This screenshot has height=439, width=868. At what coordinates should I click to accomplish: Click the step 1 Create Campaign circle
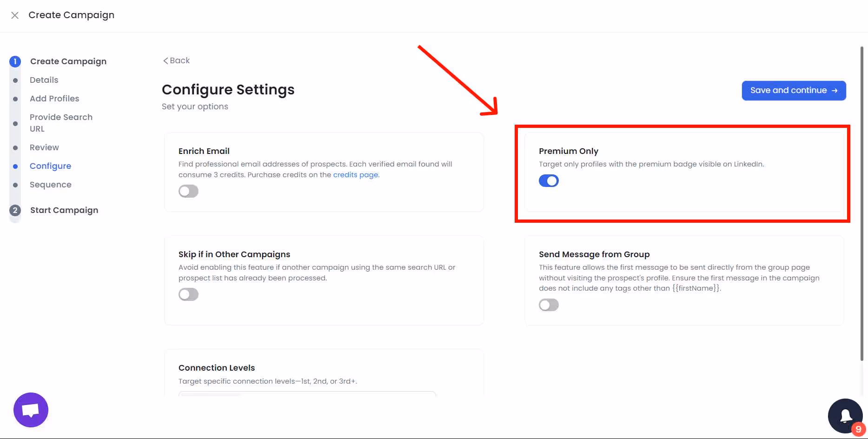(15, 61)
